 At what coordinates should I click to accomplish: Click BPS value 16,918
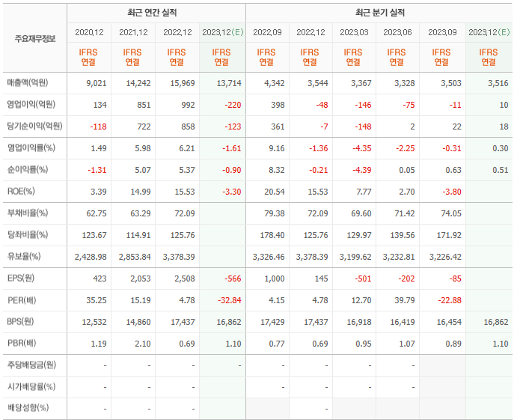(359, 322)
